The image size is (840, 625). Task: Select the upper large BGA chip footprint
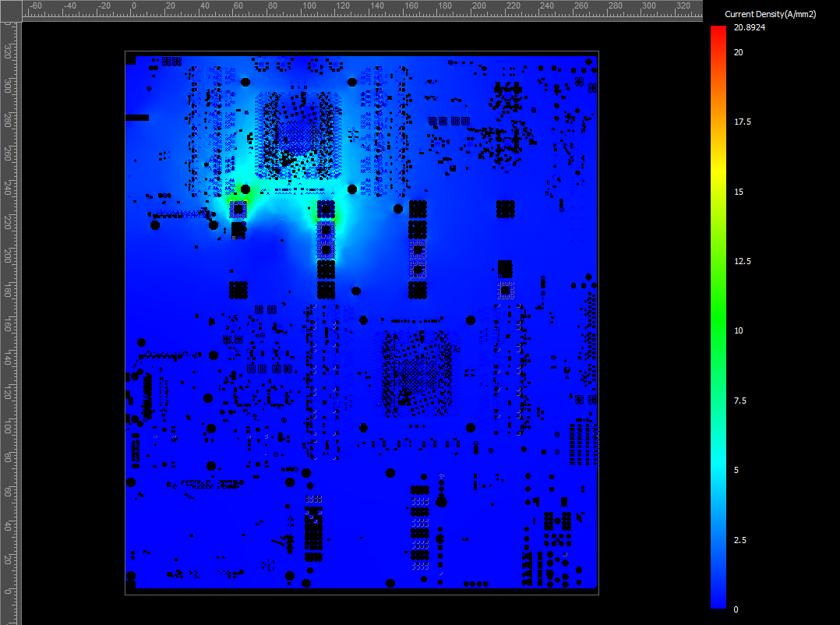click(299, 135)
